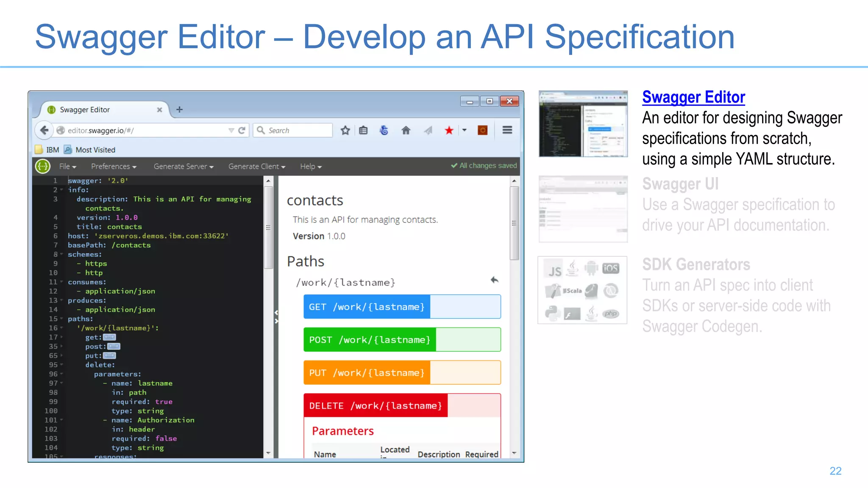Viewport: 868px width, 488px height.
Task: Click the blue swirl extension icon
Action: tap(384, 130)
